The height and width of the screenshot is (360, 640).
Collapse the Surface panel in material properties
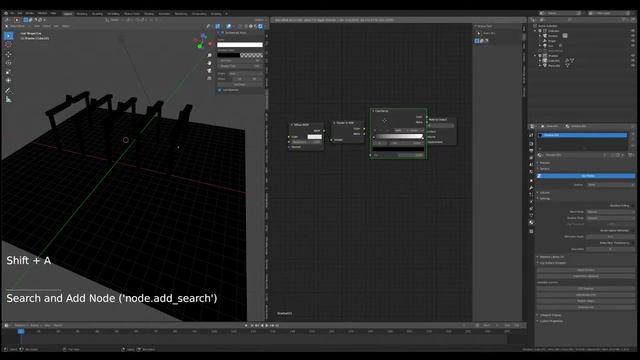[545, 169]
